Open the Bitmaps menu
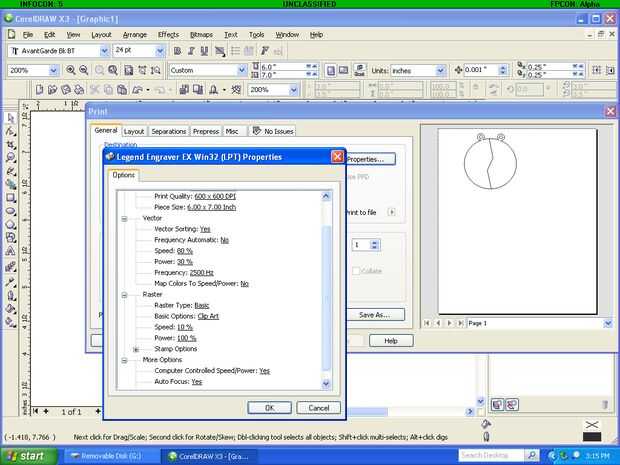Viewport: 620px width, 465px height. 201,35
